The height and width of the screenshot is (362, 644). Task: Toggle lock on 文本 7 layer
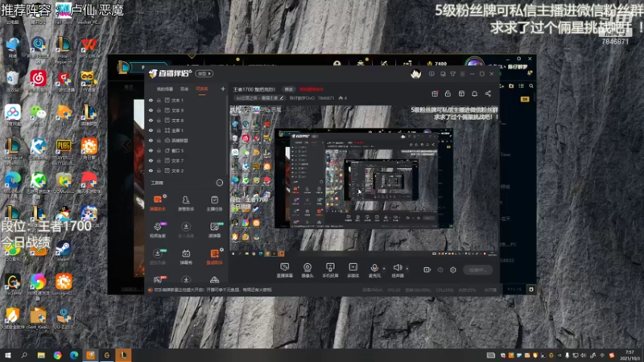point(159,160)
